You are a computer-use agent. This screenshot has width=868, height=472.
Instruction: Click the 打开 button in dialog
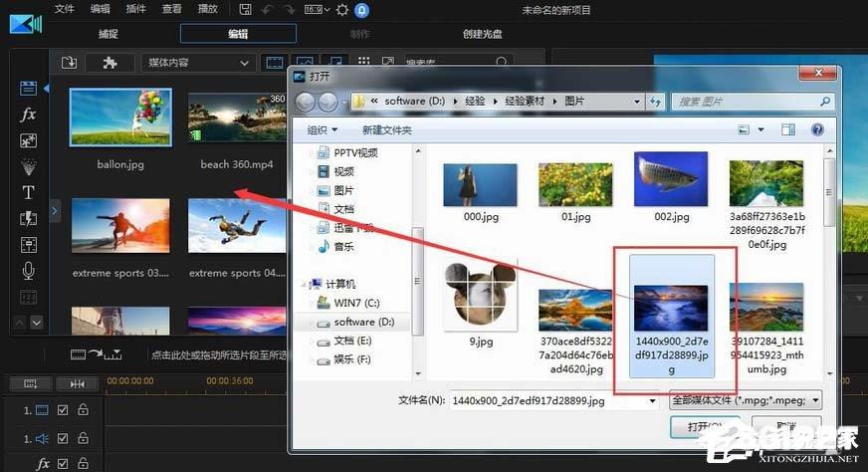tap(705, 426)
